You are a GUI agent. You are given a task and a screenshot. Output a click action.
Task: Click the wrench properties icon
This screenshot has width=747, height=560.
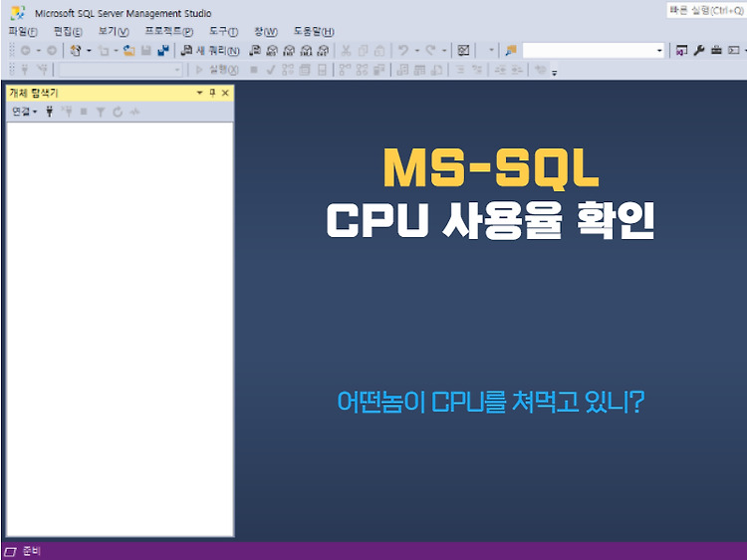699,50
